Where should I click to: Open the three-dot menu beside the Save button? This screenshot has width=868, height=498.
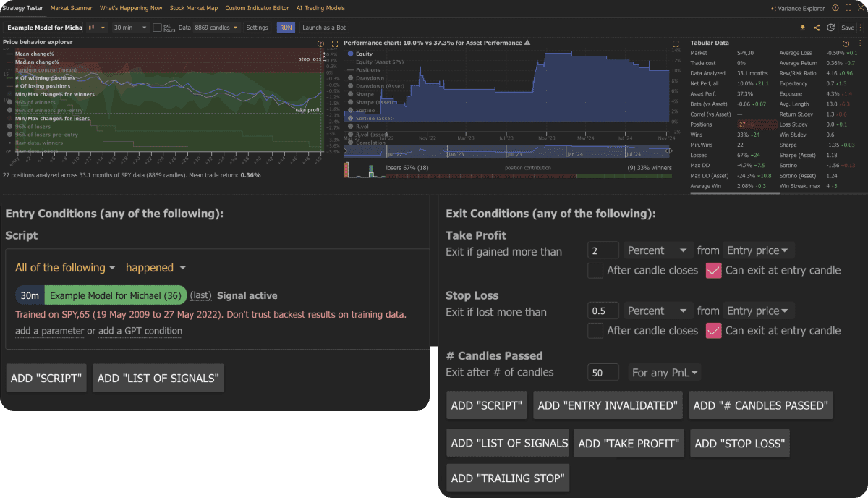point(861,27)
